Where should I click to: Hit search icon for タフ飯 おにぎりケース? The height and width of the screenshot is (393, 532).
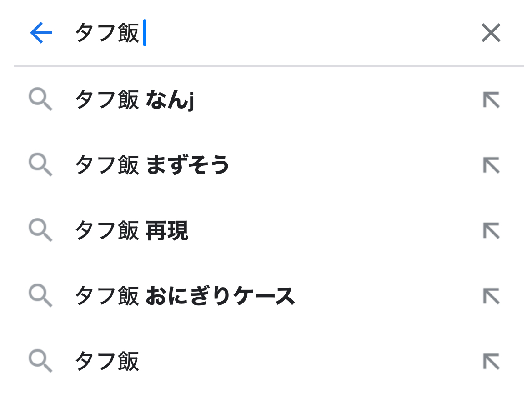[x=40, y=296]
